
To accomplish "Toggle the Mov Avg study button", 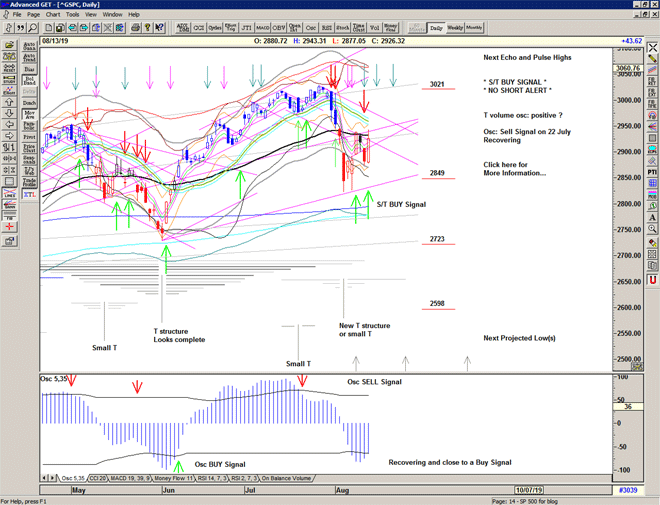I will pyautogui.click(x=29, y=114).
